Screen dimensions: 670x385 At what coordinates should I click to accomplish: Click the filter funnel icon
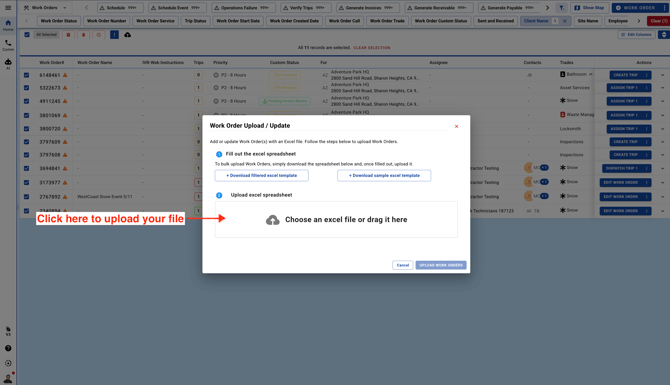(x=561, y=8)
